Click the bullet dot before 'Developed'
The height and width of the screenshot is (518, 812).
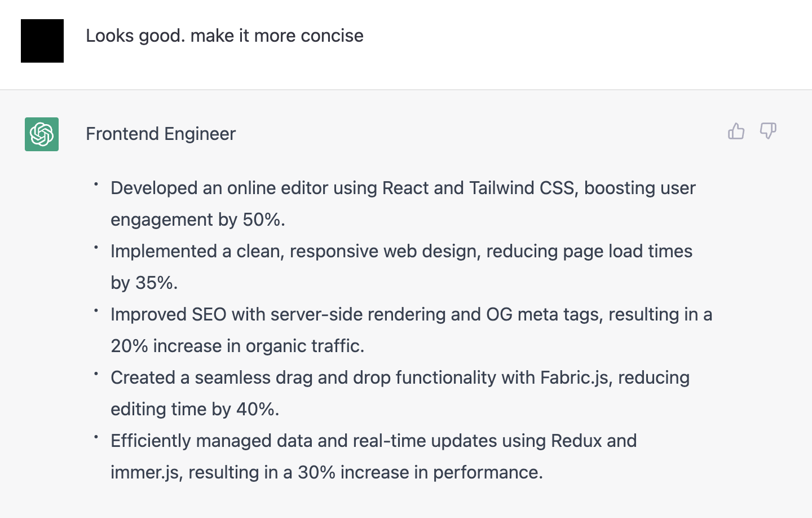tap(96, 184)
